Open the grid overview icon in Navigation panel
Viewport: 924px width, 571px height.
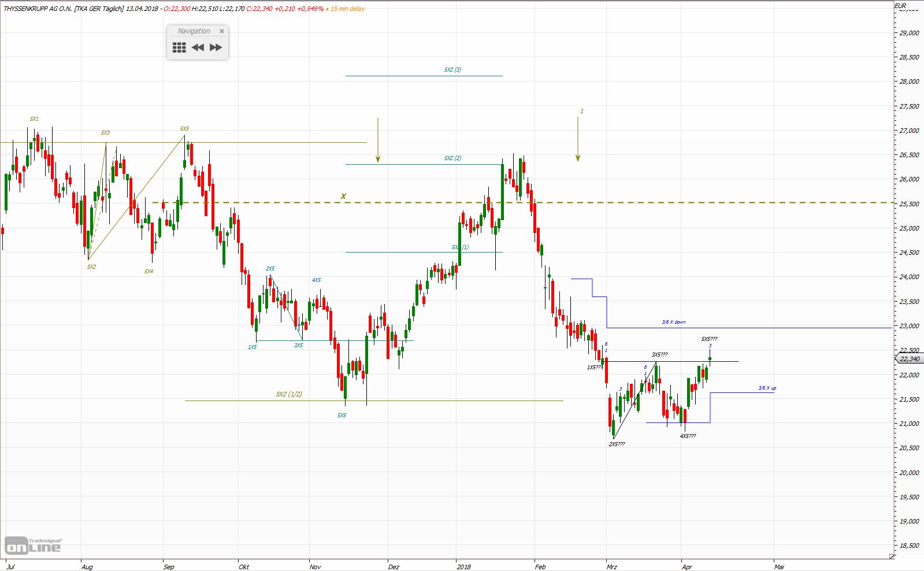[179, 47]
